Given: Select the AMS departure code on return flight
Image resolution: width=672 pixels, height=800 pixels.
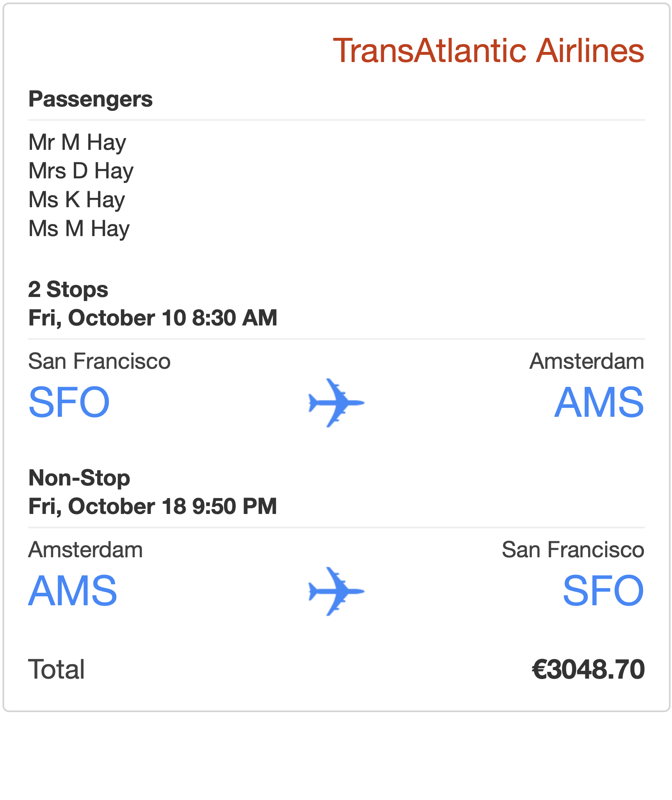Looking at the screenshot, I should click(x=73, y=591).
